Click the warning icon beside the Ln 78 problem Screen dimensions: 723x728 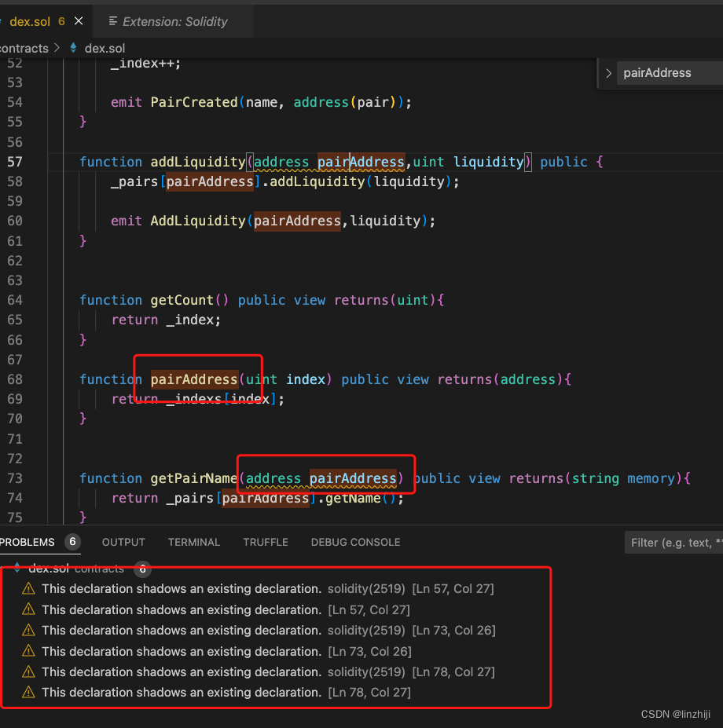tap(28, 692)
